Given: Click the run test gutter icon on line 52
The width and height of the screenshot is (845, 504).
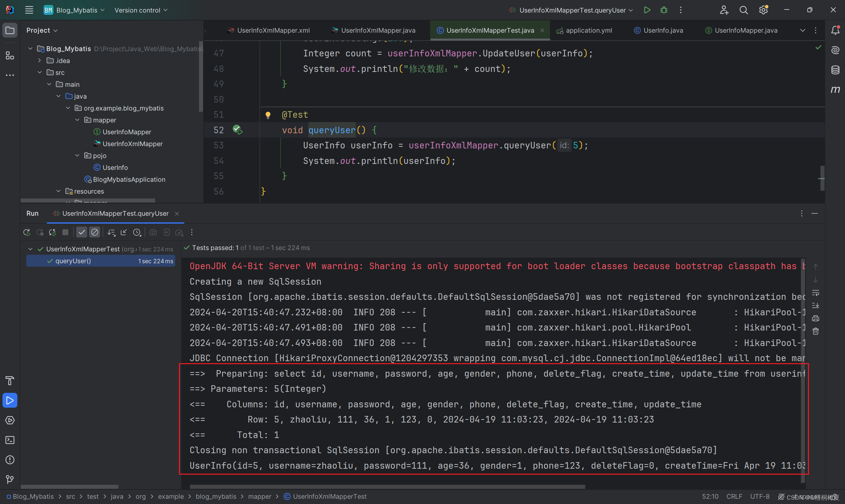Looking at the screenshot, I should tap(237, 130).
